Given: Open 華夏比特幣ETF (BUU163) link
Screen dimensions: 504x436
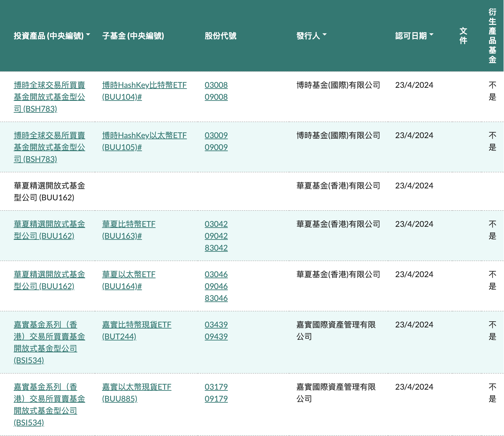Looking at the screenshot, I should (x=129, y=230).
